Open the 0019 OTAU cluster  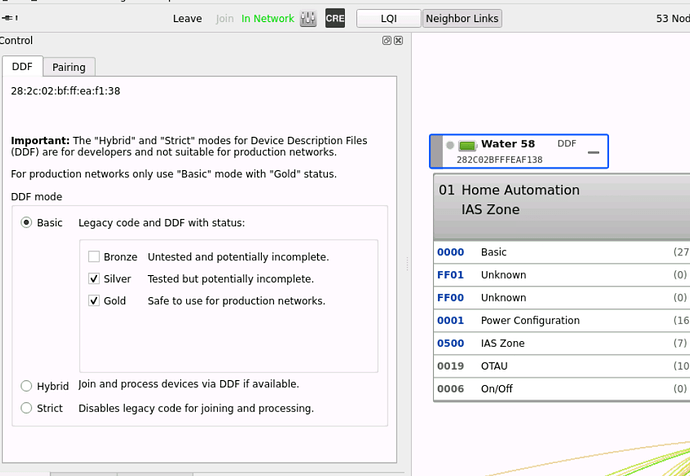(x=562, y=366)
